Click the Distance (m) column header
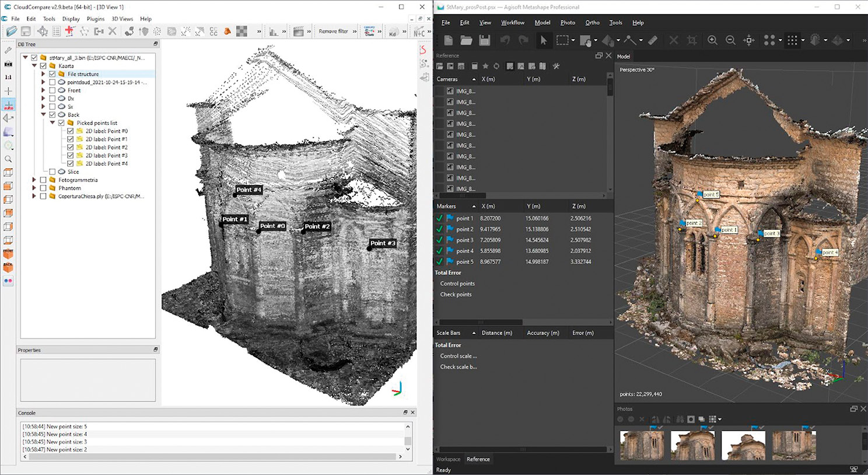Screen dimensions: 868x475 [500, 333]
